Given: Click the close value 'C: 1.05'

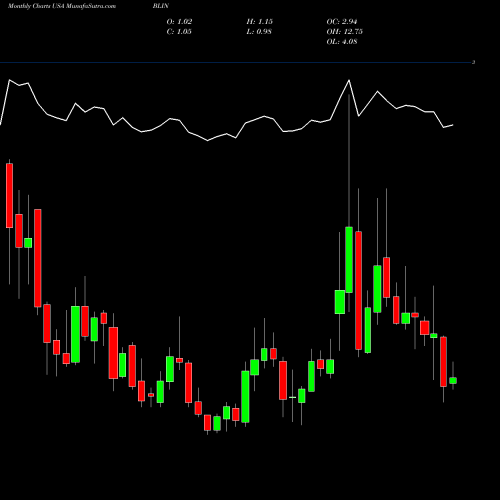Looking at the screenshot, I should click(179, 32).
